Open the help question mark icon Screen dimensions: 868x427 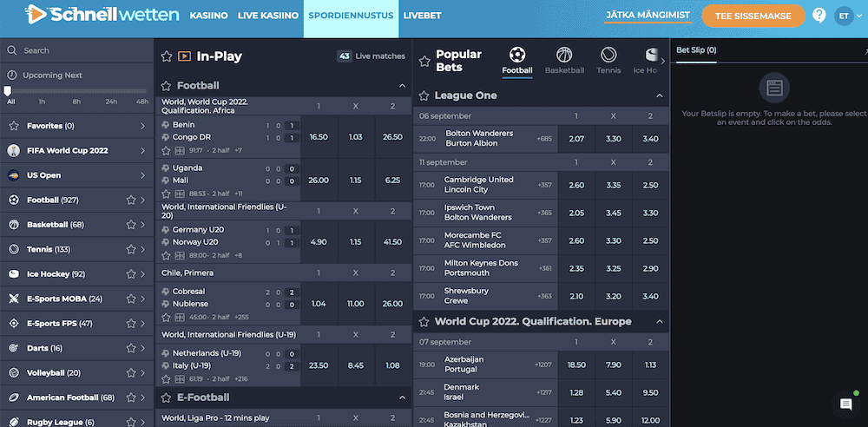(x=819, y=16)
